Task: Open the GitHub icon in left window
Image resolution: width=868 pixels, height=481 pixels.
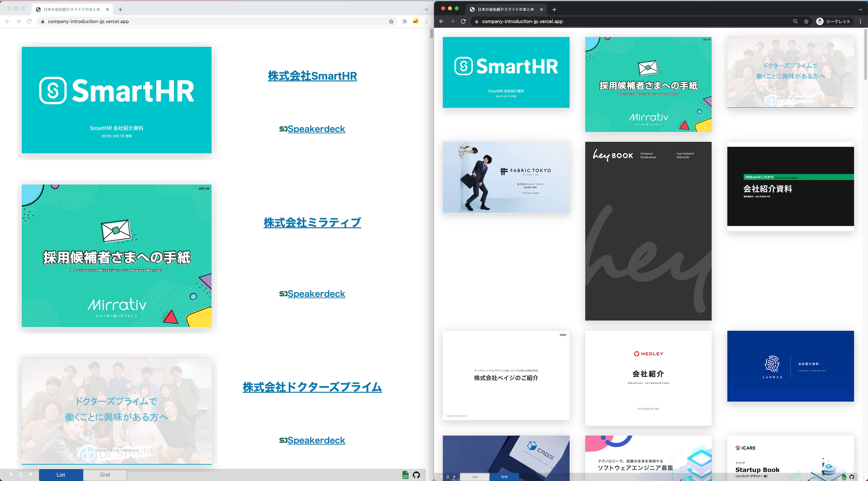Action: tap(416, 475)
